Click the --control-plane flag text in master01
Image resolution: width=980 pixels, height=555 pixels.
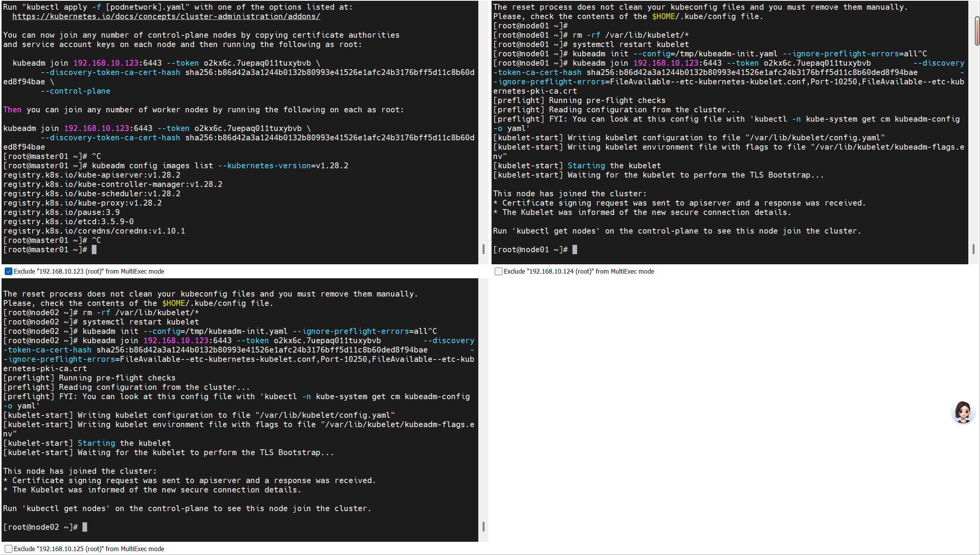(x=75, y=91)
